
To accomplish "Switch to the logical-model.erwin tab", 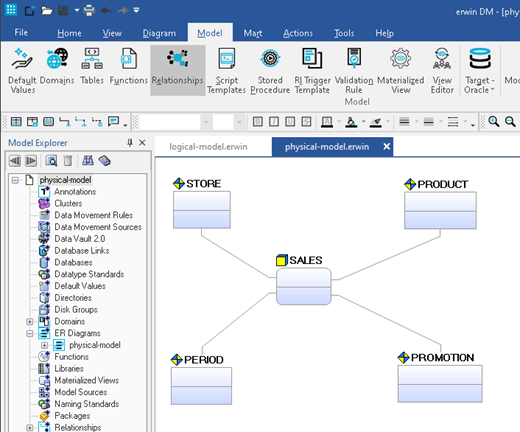I will pyautogui.click(x=208, y=147).
